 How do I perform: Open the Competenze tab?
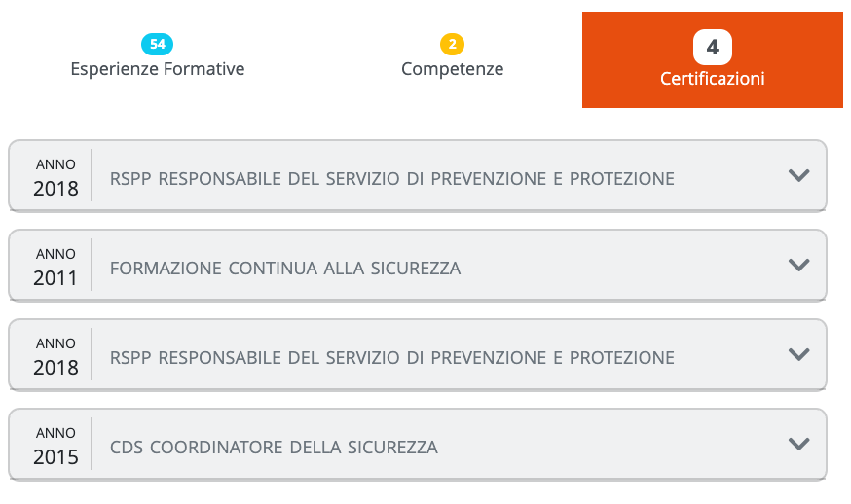452,69
